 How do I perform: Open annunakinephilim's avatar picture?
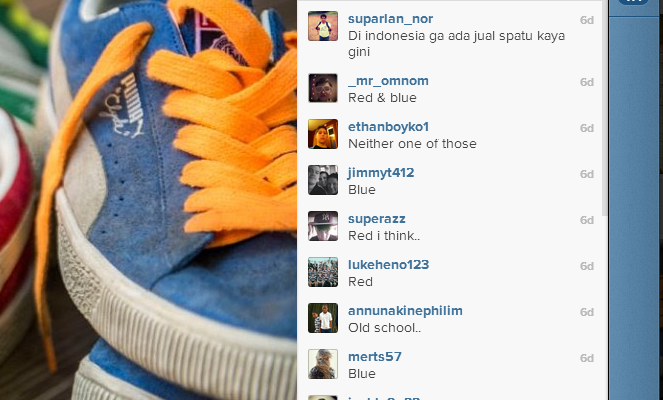pyautogui.click(x=323, y=318)
